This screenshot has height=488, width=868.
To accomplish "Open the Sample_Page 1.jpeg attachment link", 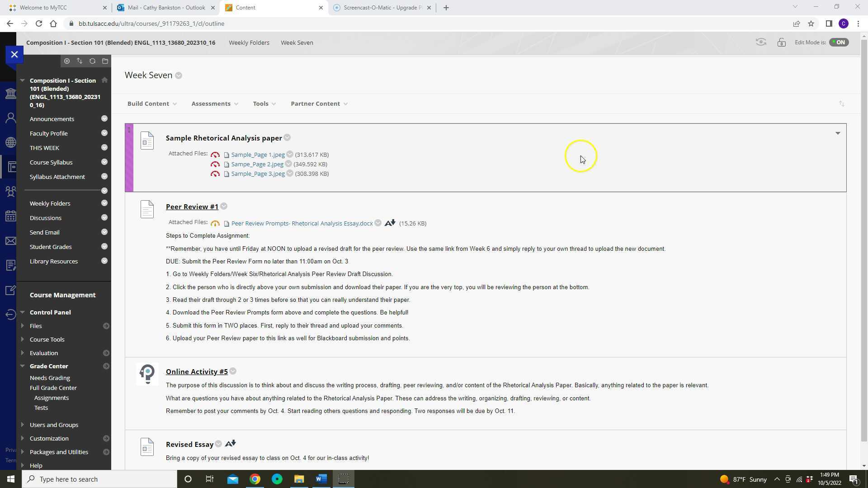I will pos(258,155).
